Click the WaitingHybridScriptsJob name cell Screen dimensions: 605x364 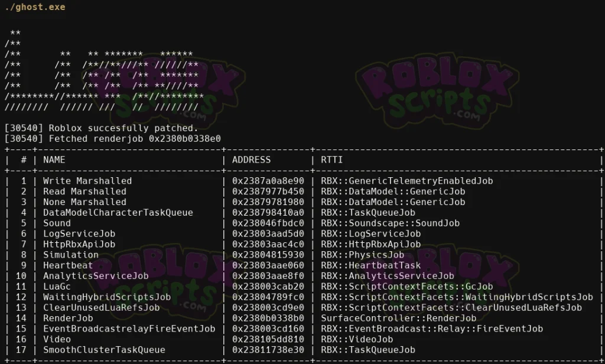tap(106, 297)
